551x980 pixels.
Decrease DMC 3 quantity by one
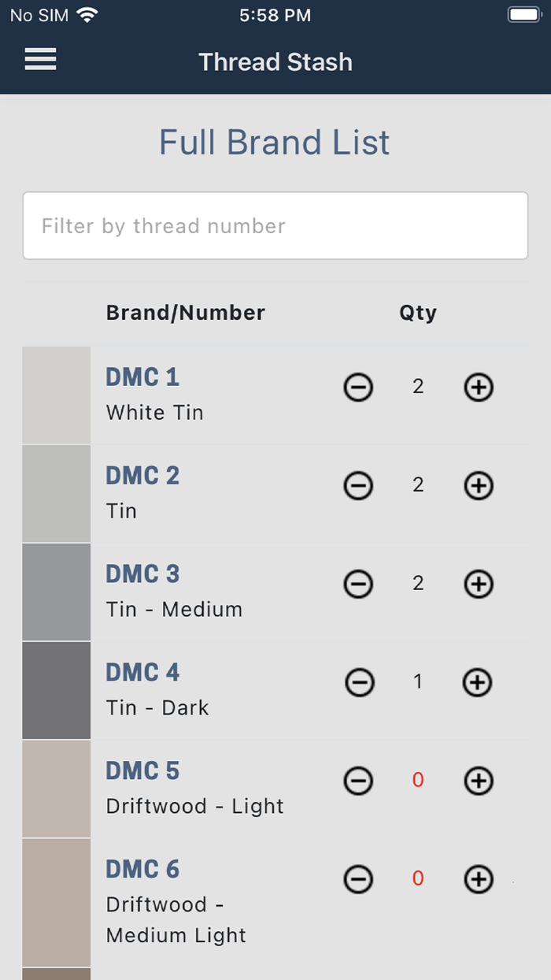click(x=358, y=584)
